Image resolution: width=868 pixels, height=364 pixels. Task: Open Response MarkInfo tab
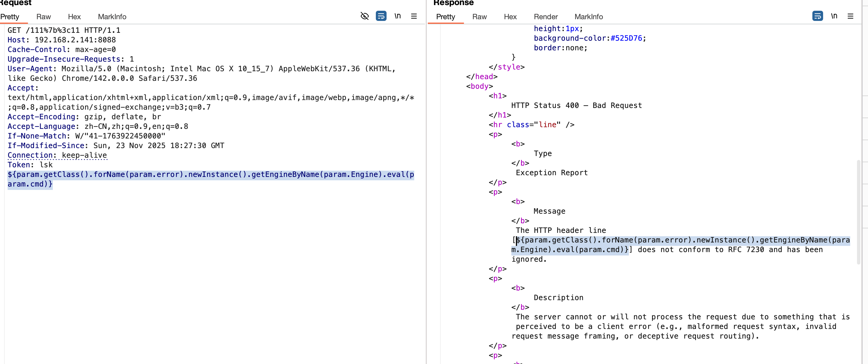coord(588,16)
